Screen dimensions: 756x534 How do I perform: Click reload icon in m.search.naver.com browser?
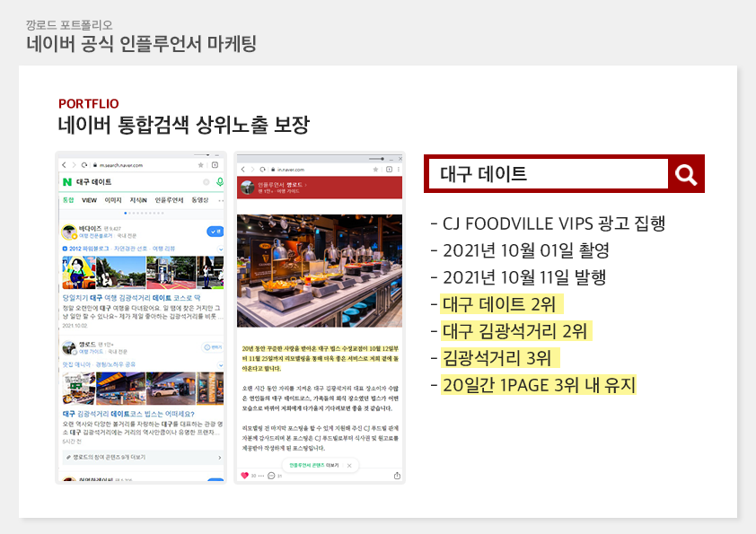[84, 166]
